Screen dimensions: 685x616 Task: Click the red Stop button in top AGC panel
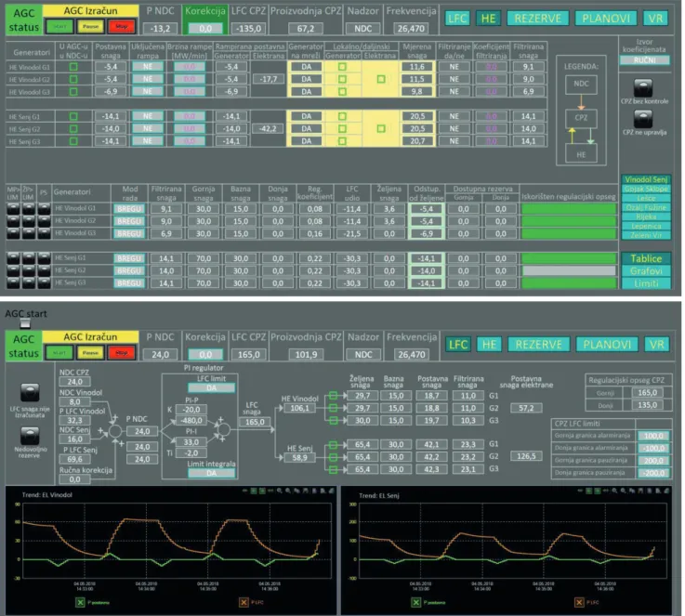pyautogui.click(x=122, y=27)
